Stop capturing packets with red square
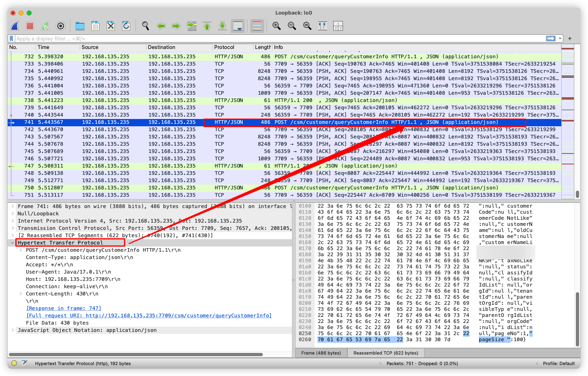This screenshot has height=376, width=588. 30,26
